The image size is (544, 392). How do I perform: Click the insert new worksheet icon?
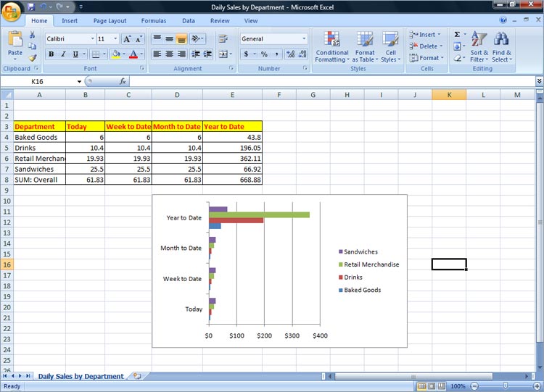(x=136, y=376)
